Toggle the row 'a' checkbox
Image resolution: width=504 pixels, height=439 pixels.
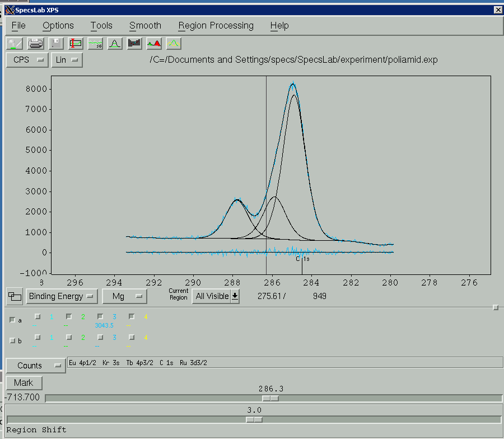click(13, 320)
